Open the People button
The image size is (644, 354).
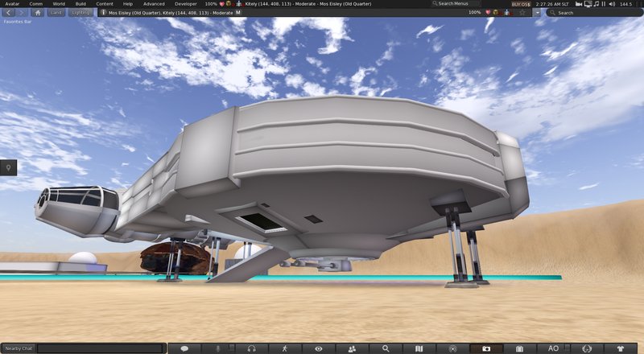(x=352, y=348)
